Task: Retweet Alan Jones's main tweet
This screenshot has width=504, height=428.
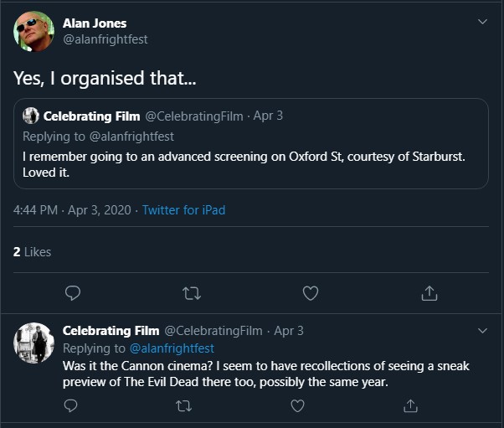Action: [192, 293]
